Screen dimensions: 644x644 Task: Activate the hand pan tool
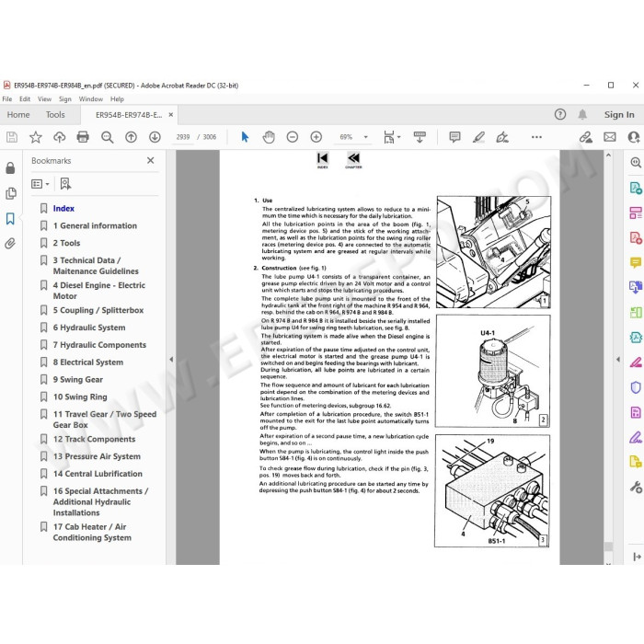pyautogui.click(x=269, y=137)
